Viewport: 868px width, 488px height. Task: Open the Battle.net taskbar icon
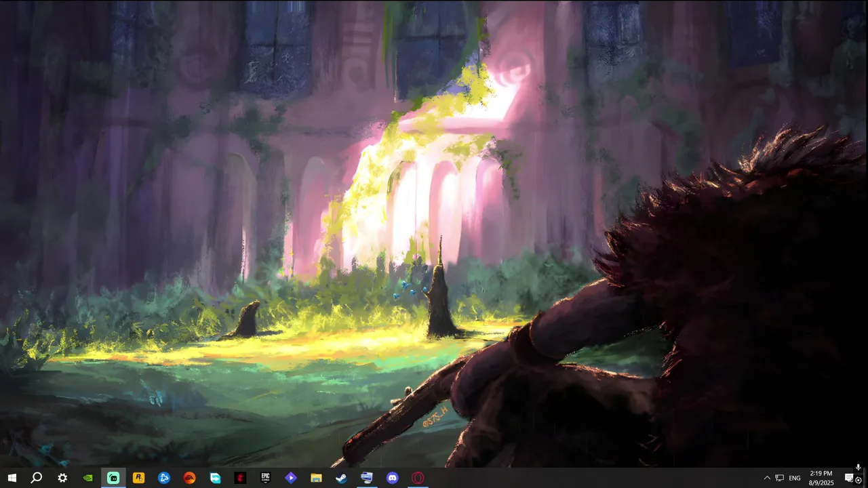tap(164, 478)
